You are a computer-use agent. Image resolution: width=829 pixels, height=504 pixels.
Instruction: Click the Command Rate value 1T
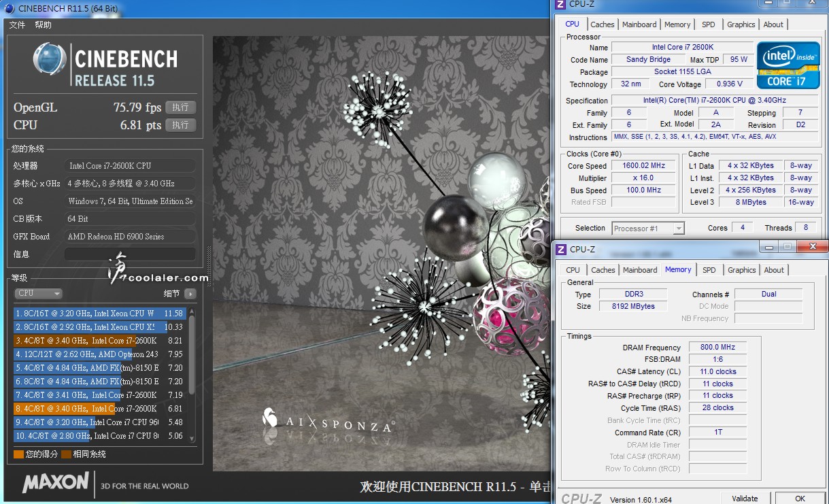pos(717,432)
